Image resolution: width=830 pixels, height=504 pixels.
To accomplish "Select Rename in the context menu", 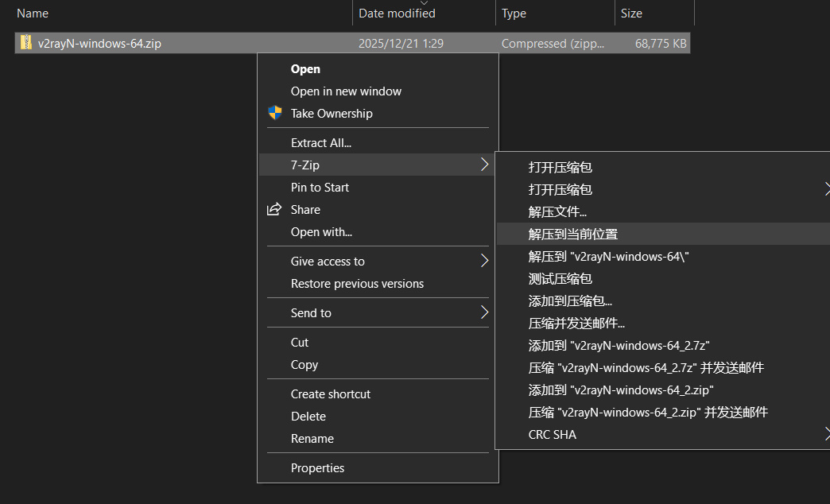I will [312, 439].
